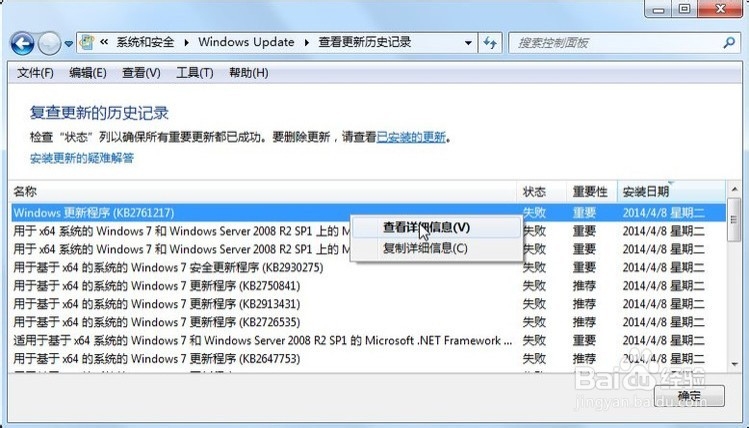The width and height of the screenshot is (749, 428).
Task: Expand arrow after Windows Update breadcrumb
Action: [x=307, y=42]
